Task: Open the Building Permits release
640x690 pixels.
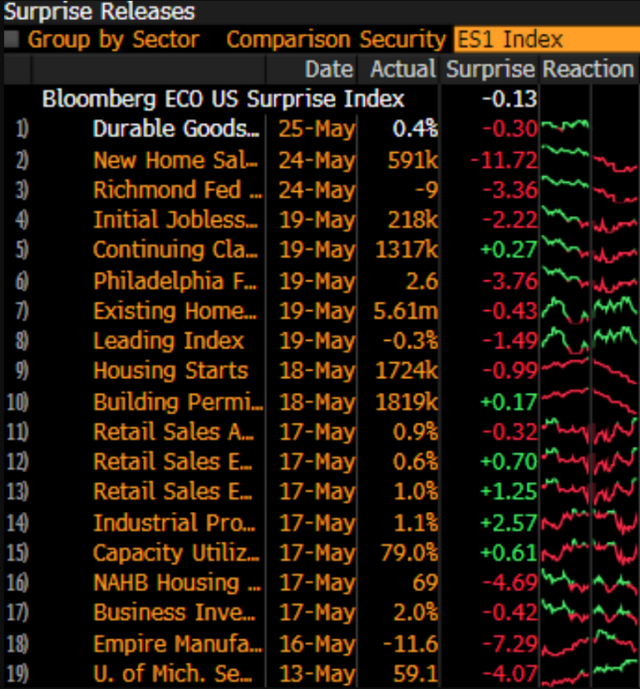Action: 178,402
